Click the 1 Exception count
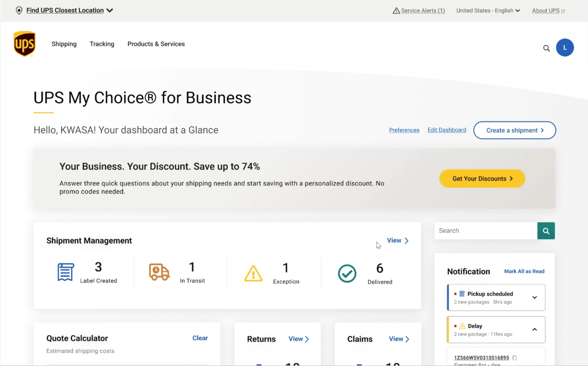The image size is (588, 366). coord(286,268)
